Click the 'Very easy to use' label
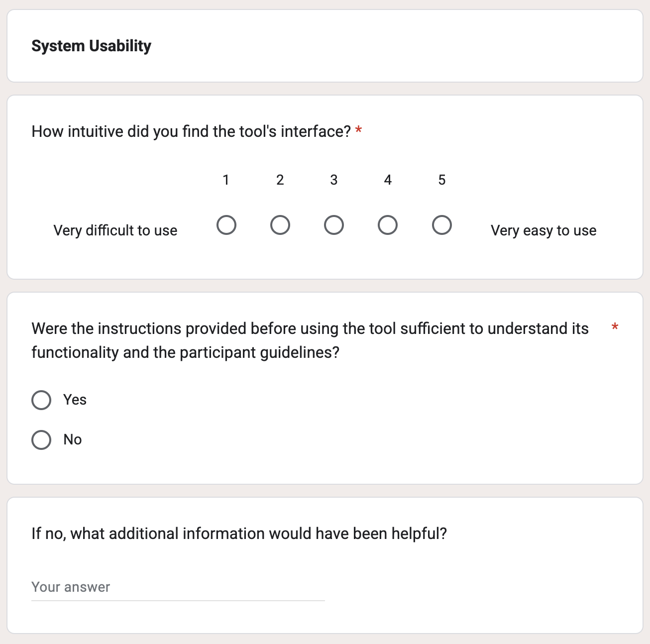The height and width of the screenshot is (644, 650). (x=543, y=230)
